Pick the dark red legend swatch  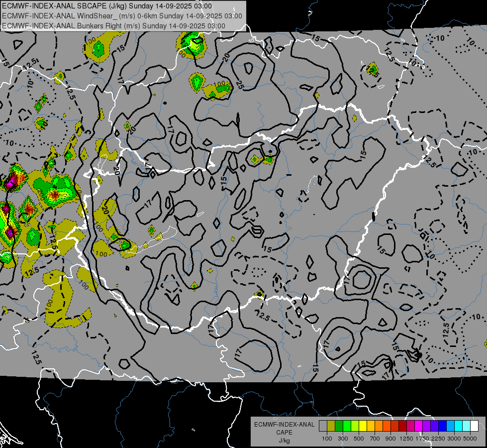coord(402,426)
